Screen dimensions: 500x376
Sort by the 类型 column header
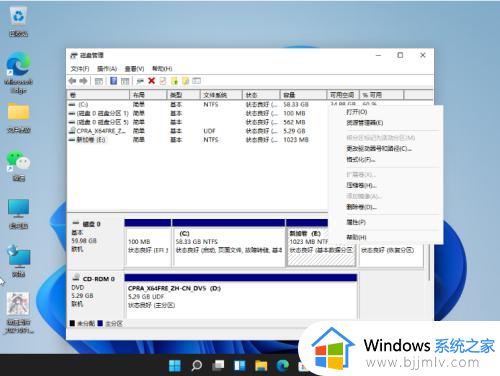point(183,95)
